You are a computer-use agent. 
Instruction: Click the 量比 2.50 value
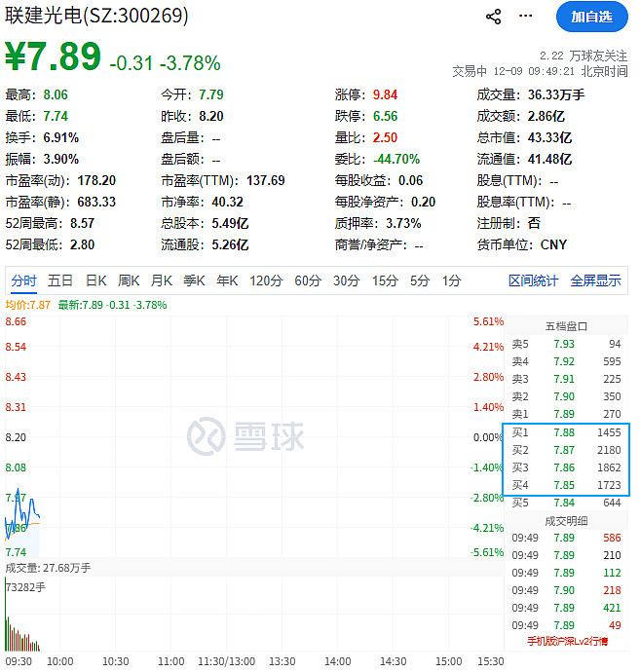coord(385,137)
